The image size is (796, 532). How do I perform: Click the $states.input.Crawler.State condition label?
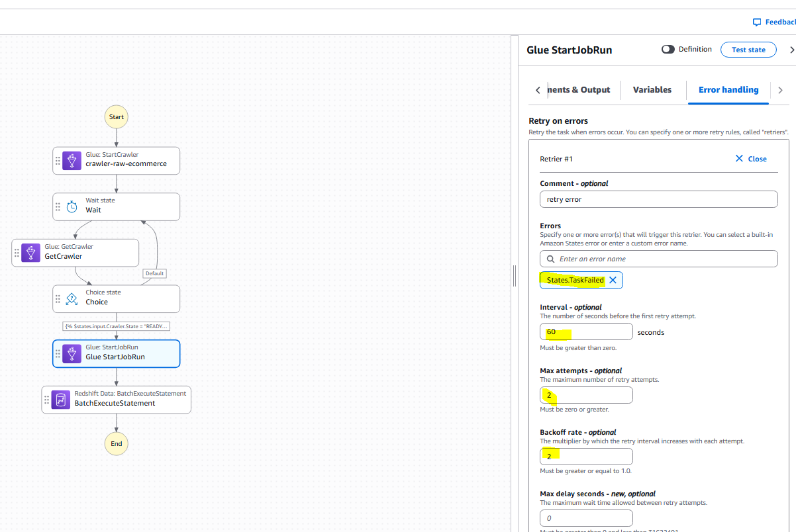[117, 326]
